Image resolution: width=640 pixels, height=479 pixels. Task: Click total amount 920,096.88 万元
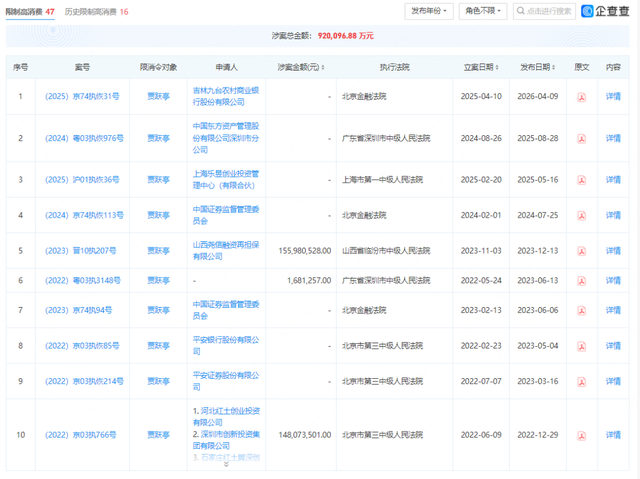[345, 36]
